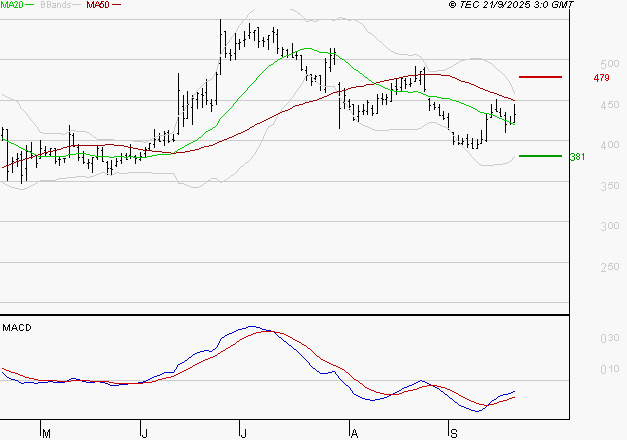
Task: Click the MACD panel title
Action: (x=16, y=327)
